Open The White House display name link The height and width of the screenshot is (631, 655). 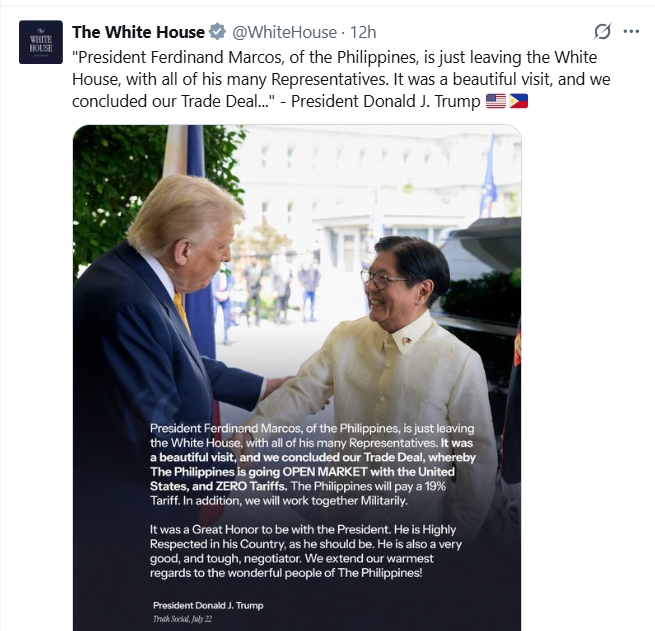(x=138, y=32)
